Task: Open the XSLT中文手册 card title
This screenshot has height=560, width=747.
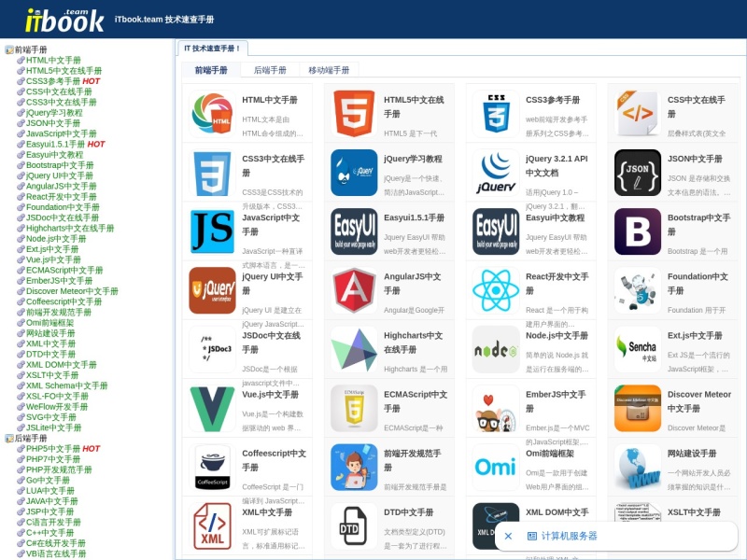Action: click(694, 512)
